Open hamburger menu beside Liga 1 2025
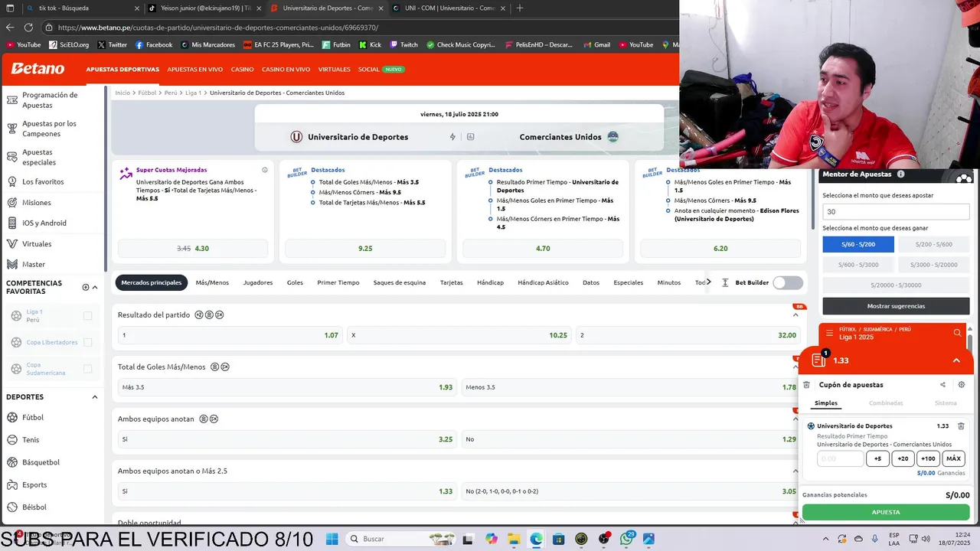980x551 pixels. coord(829,334)
